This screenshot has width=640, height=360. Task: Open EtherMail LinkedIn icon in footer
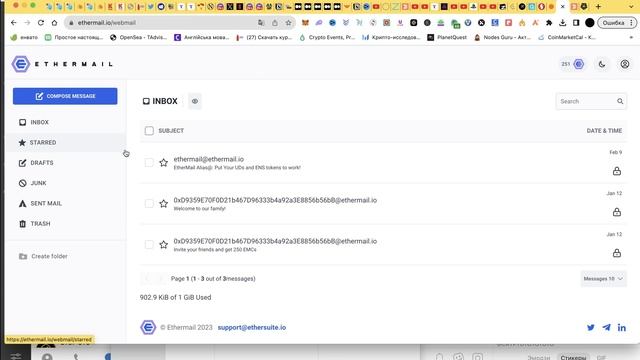(x=622, y=327)
